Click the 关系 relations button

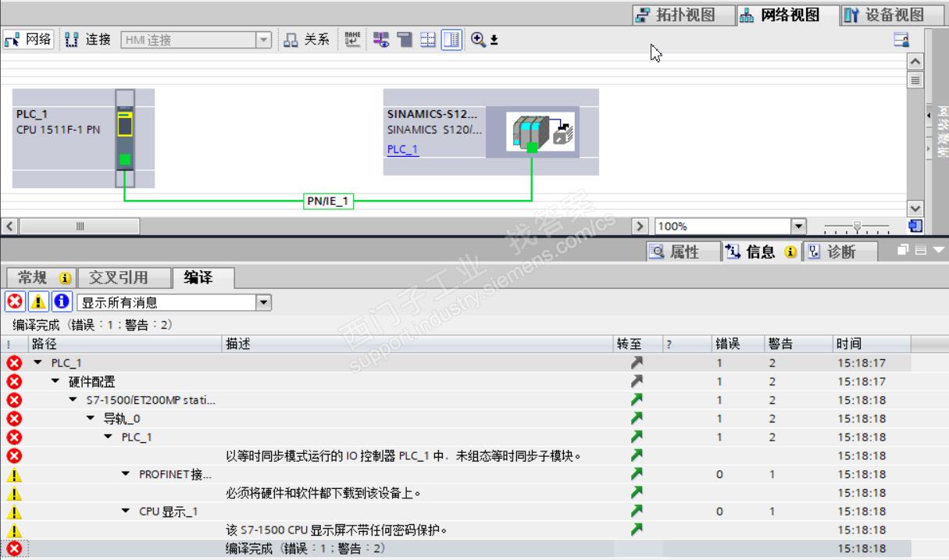(x=306, y=39)
